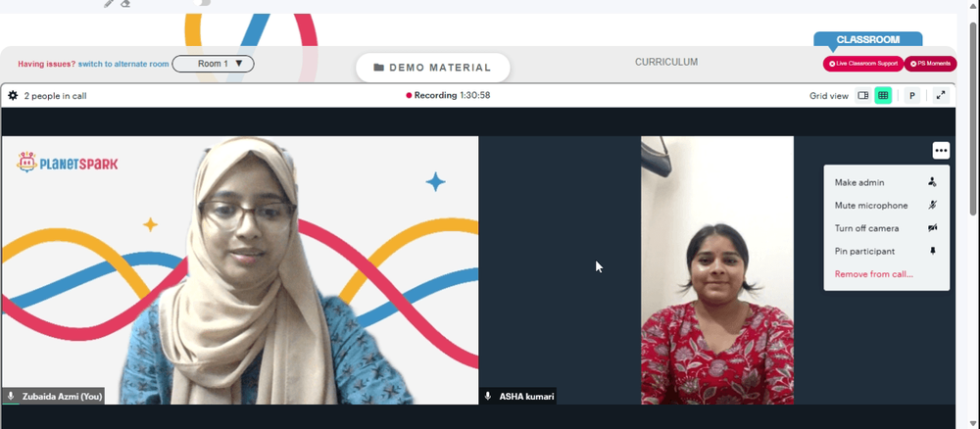Image resolution: width=980 pixels, height=429 pixels.
Task: Choose Pin participant from the menu
Action: [886, 251]
